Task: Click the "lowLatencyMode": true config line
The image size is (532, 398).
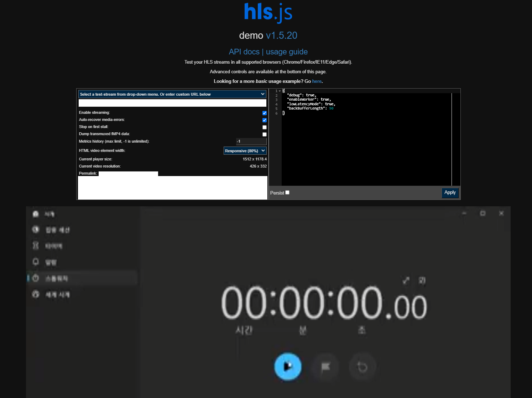Action: tap(311, 104)
